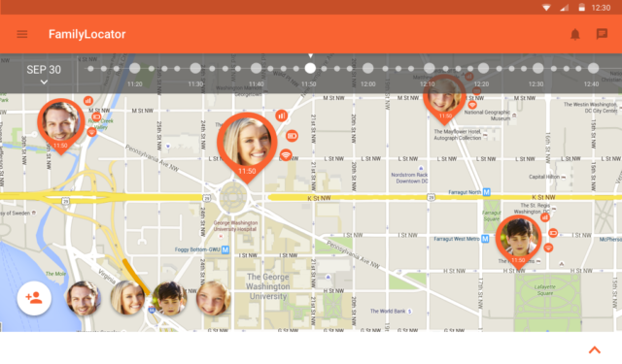Tap battery status icon beside blonde woman's pin
Screen dimensions: 622x364
292,136
